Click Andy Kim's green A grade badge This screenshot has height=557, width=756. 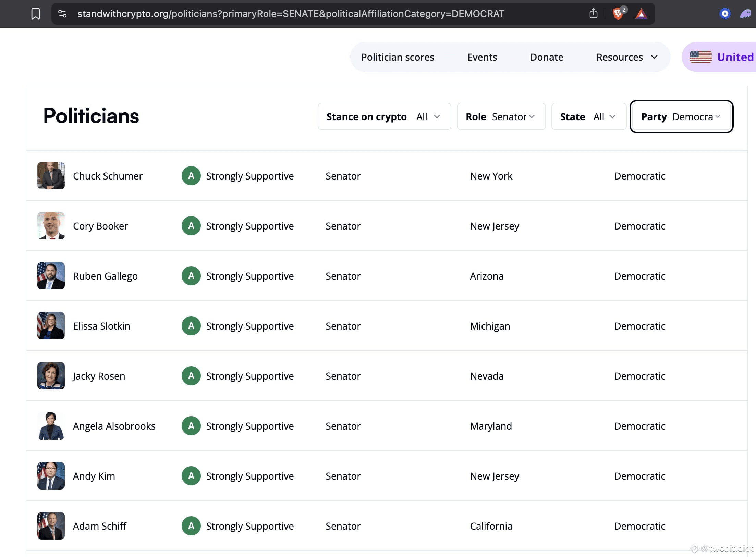[x=191, y=476]
